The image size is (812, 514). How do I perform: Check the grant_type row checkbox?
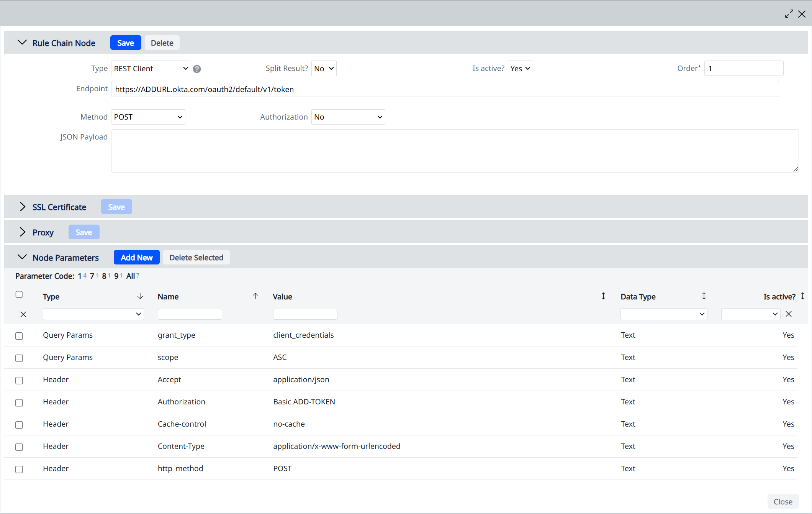19,336
